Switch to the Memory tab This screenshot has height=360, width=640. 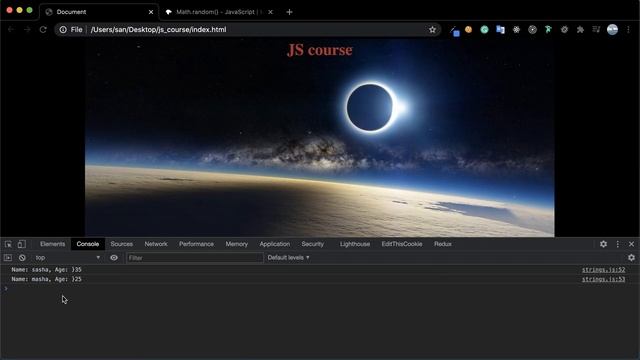pyautogui.click(x=237, y=244)
